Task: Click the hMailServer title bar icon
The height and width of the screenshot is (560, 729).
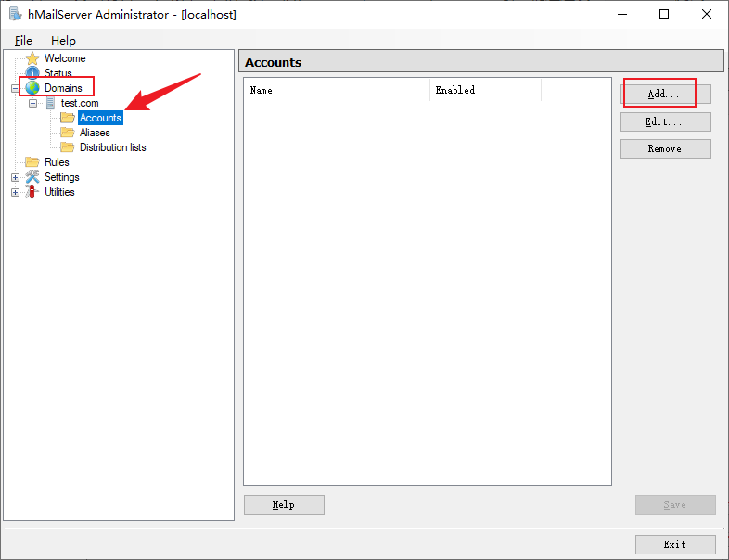Action: (16, 15)
